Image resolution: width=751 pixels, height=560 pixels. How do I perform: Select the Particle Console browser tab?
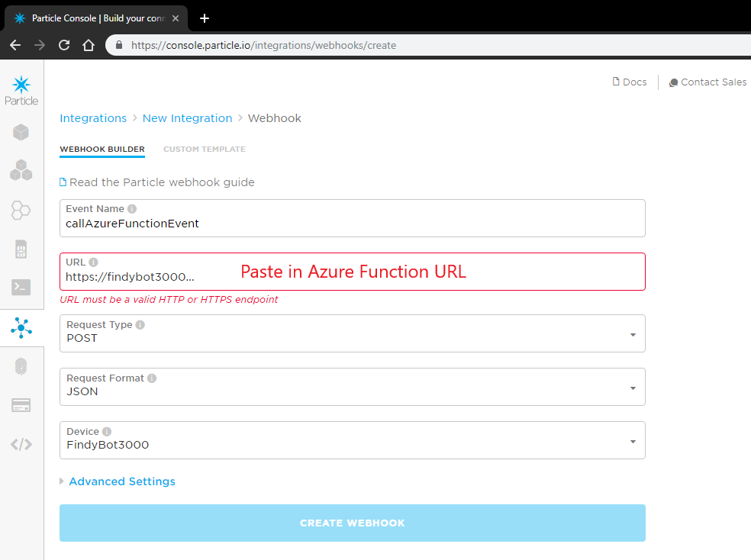tap(96, 18)
